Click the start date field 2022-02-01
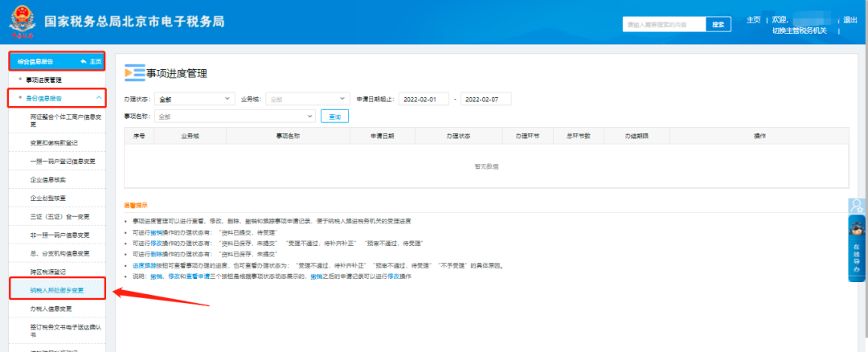Image resolution: width=868 pixels, height=352 pixels. coord(423,99)
